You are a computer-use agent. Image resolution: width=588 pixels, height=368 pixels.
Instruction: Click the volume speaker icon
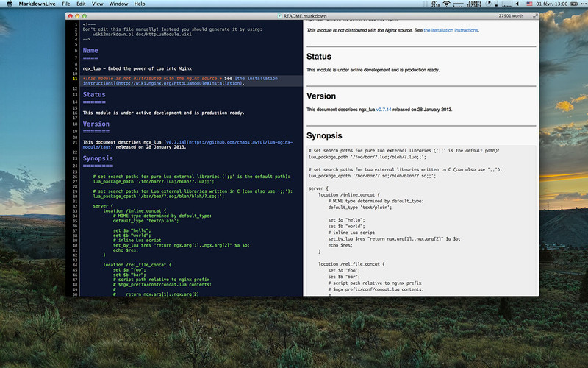click(517, 4)
